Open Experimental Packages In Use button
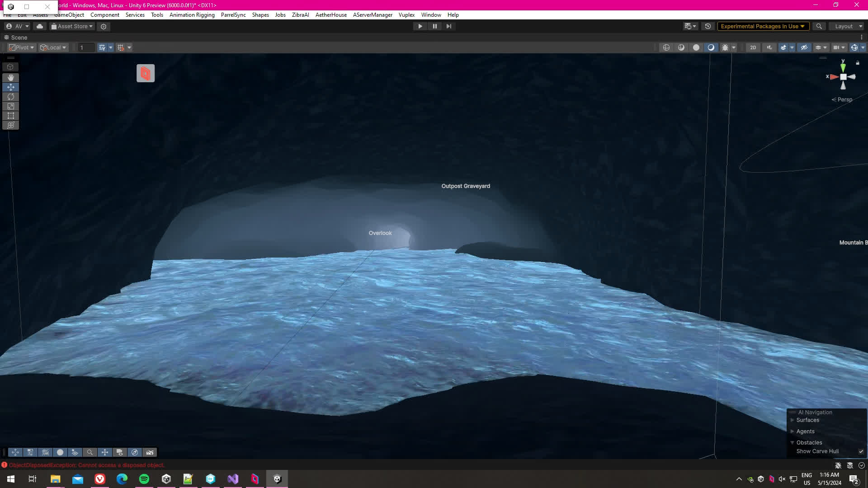 tap(762, 26)
